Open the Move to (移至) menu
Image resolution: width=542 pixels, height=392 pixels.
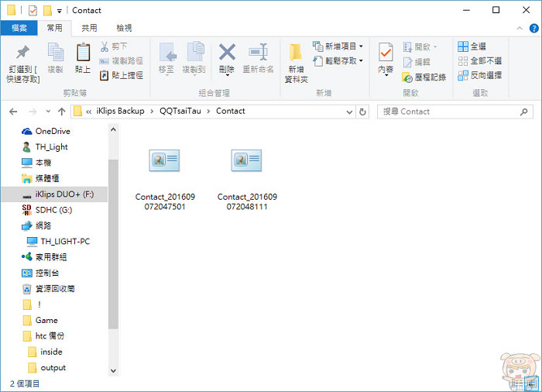point(167,59)
